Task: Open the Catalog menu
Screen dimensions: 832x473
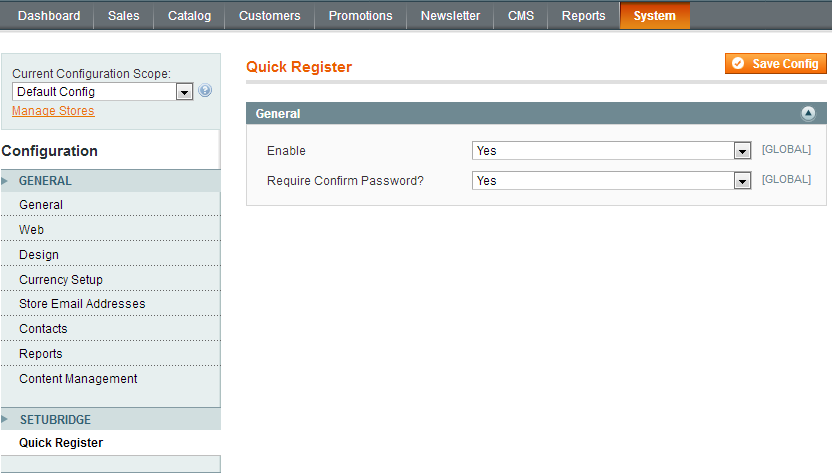Action: [x=189, y=16]
